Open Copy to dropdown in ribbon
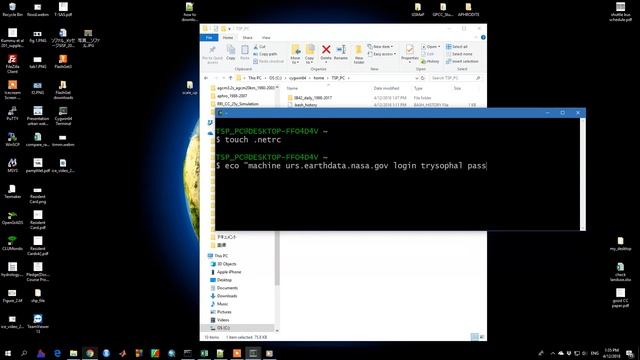Viewport: 640px width, 360px height. [310, 60]
